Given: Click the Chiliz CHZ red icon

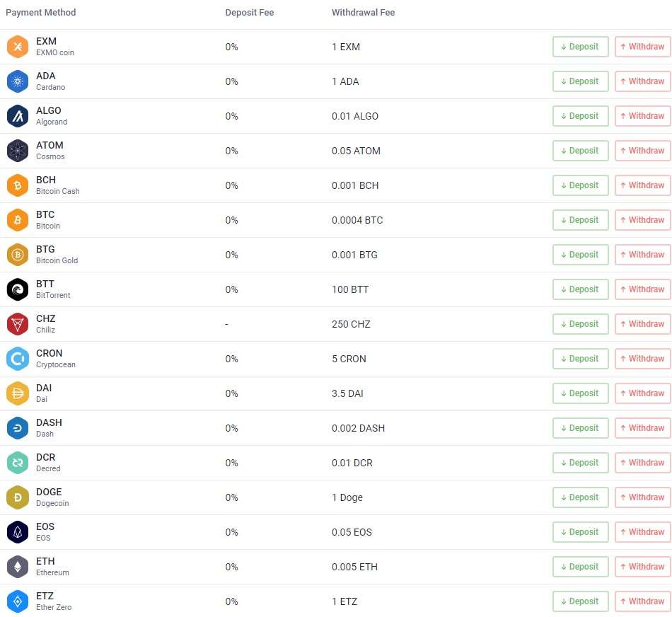Looking at the screenshot, I should tap(18, 324).
